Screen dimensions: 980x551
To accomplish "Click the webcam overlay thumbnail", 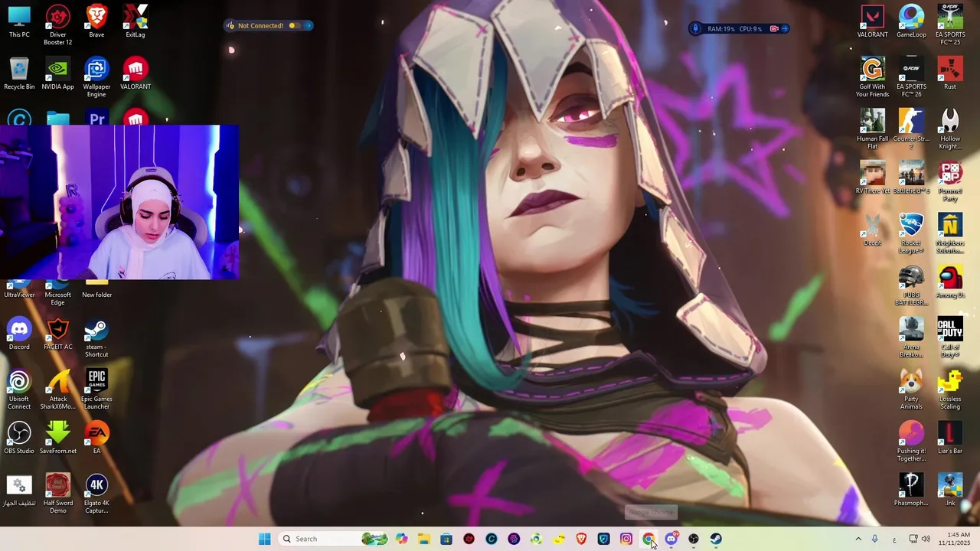I will [x=119, y=202].
